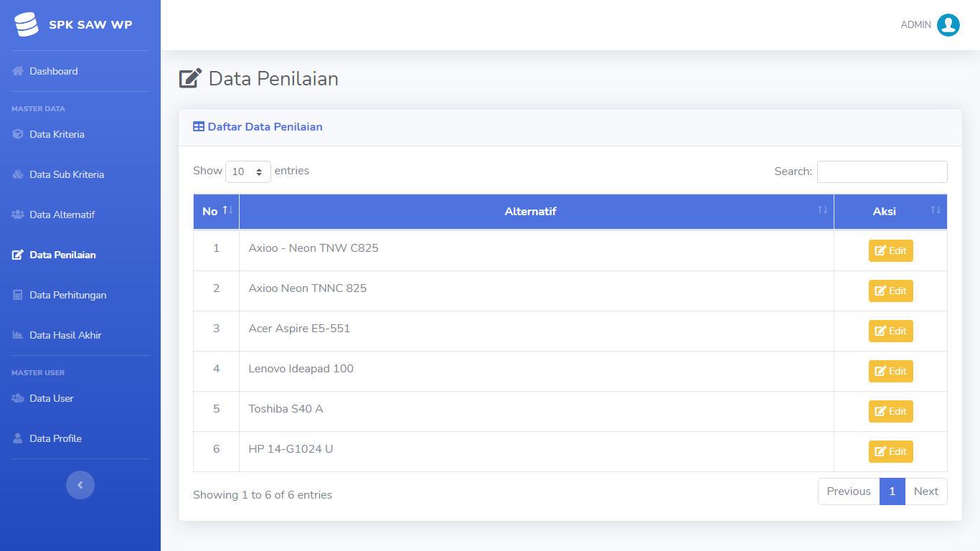This screenshot has width=980, height=551.
Task: Edit Axioo Neon TNNC 825 row
Action: [890, 291]
